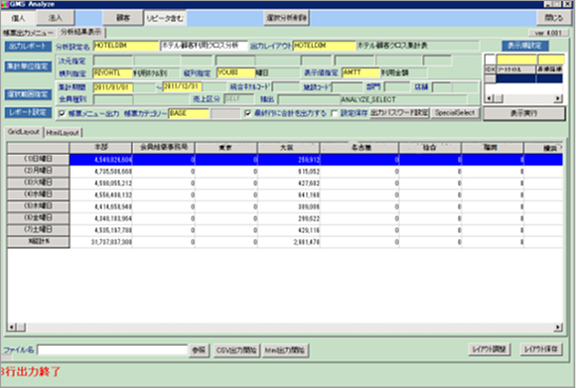Click the blue 表示順設定 button
This screenshot has height=388, width=576.
click(525, 46)
